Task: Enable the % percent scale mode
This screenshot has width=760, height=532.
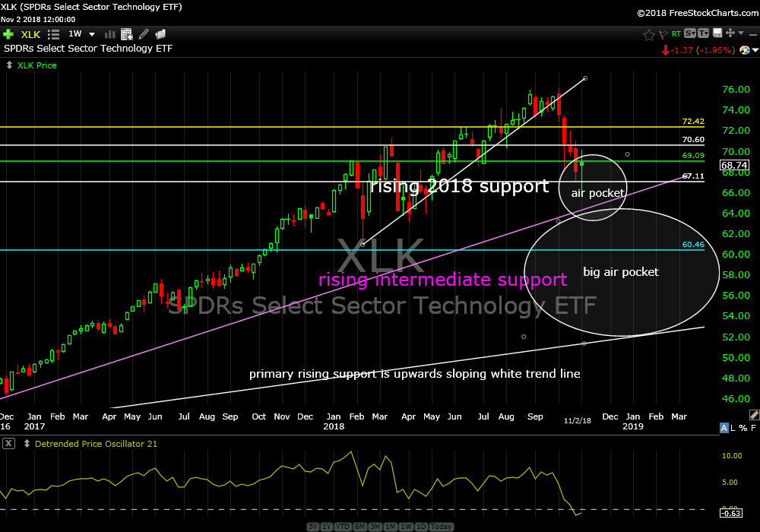Action: click(x=743, y=429)
